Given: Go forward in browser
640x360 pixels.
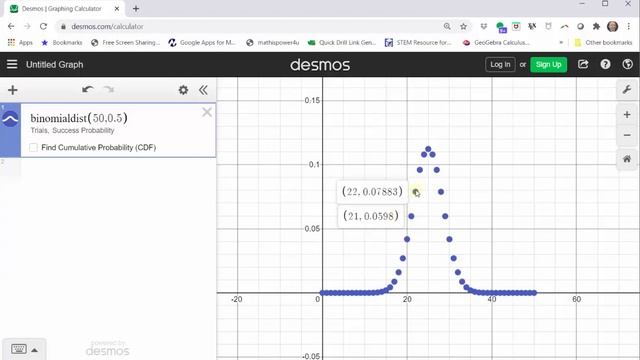Looking at the screenshot, I should pos(27,26).
